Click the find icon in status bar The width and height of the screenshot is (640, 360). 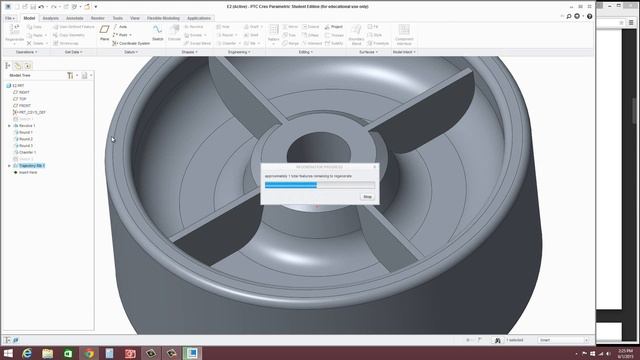(x=498, y=340)
